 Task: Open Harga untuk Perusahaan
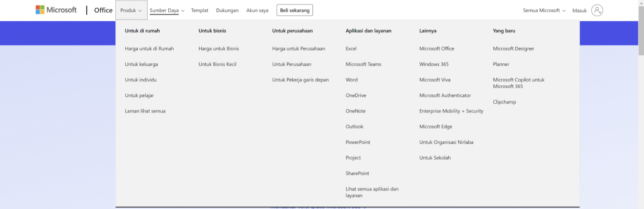[299, 48]
